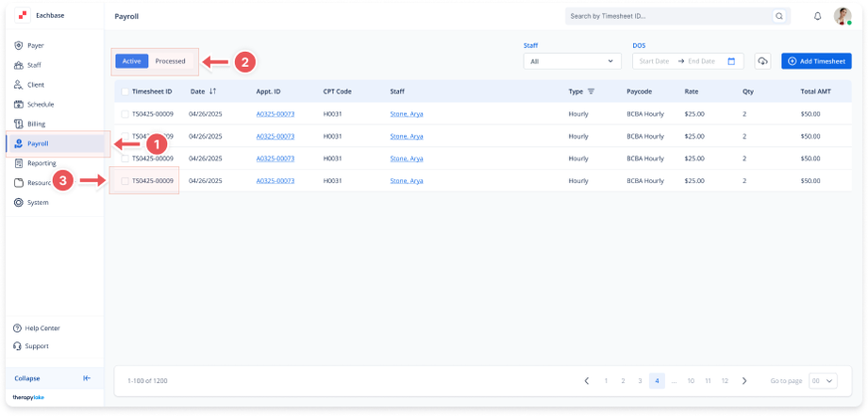Viewport: 868px width, 416px height.
Task: Open Billing in the sidebar
Action: 36,124
